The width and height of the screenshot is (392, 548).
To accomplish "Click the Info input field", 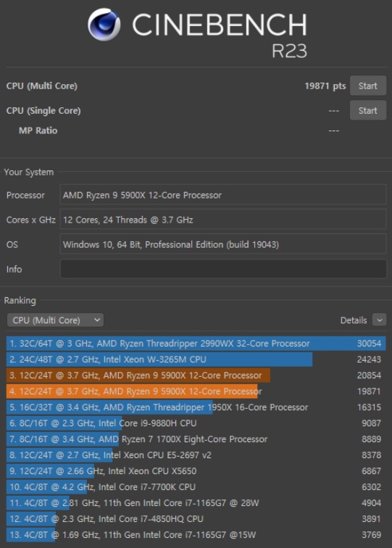I will [223, 269].
